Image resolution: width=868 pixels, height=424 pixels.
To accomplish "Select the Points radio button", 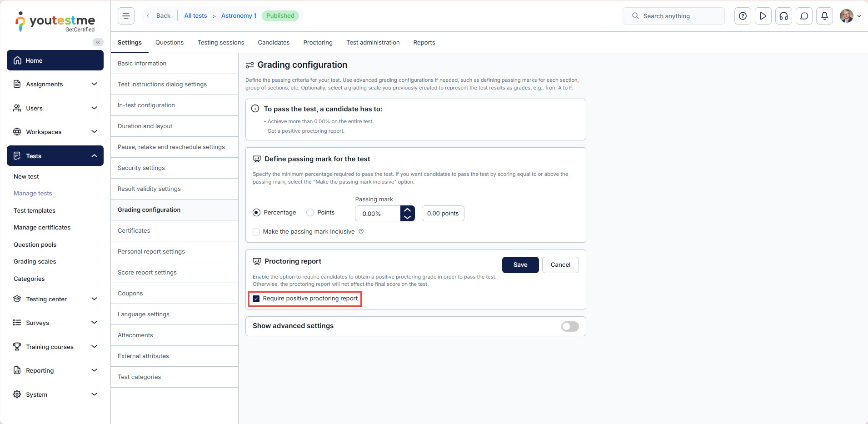I will click(310, 213).
